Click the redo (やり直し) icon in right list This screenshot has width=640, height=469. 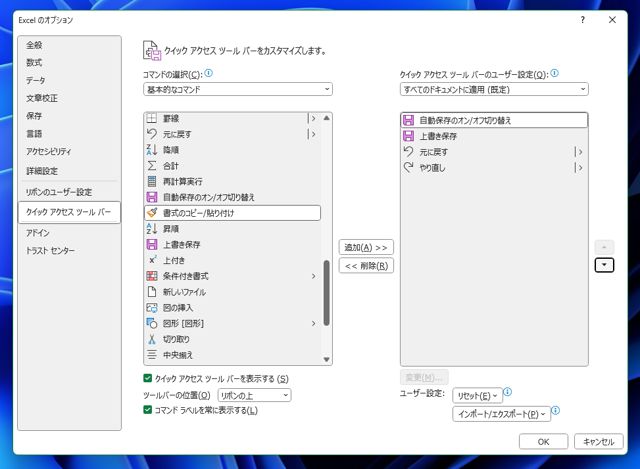pos(409,167)
